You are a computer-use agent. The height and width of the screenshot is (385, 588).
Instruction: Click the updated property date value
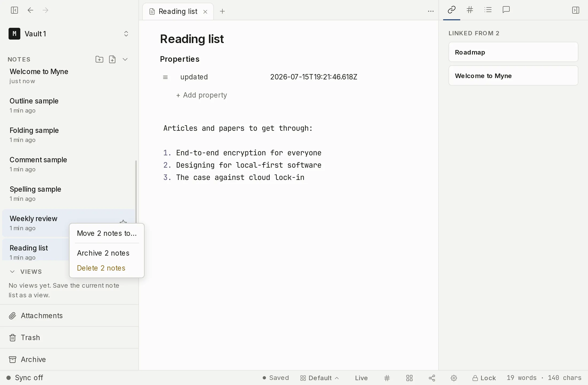point(314,77)
